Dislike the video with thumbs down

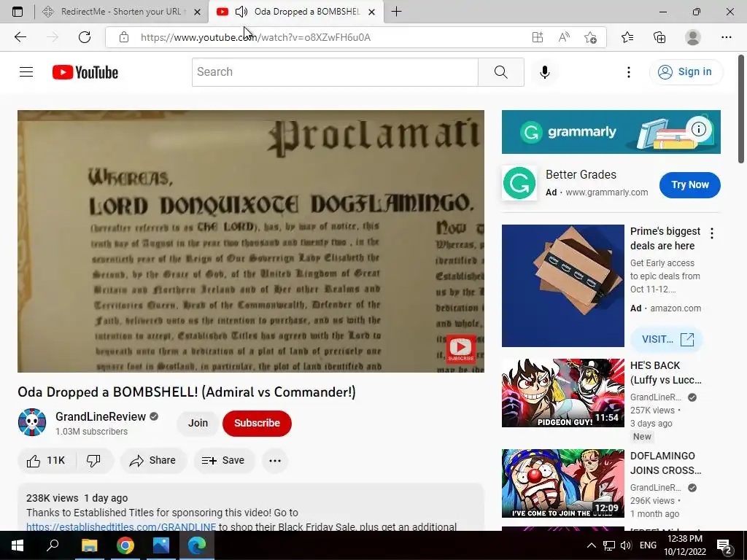pyautogui.click(x=93, y=461)
